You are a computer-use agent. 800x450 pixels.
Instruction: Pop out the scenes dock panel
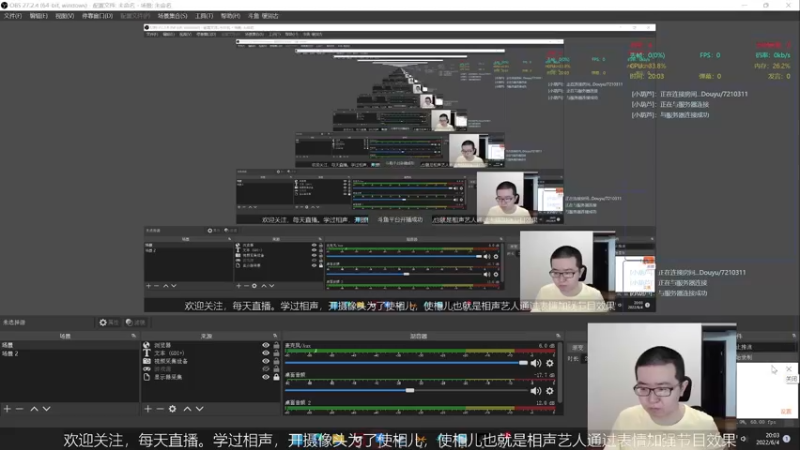[134, 336]
